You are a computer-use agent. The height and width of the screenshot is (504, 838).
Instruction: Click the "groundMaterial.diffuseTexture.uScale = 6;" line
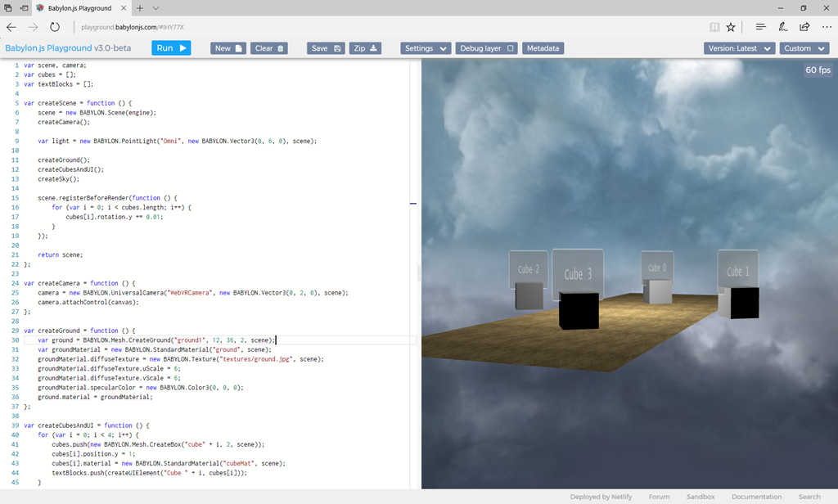(109, 369)
